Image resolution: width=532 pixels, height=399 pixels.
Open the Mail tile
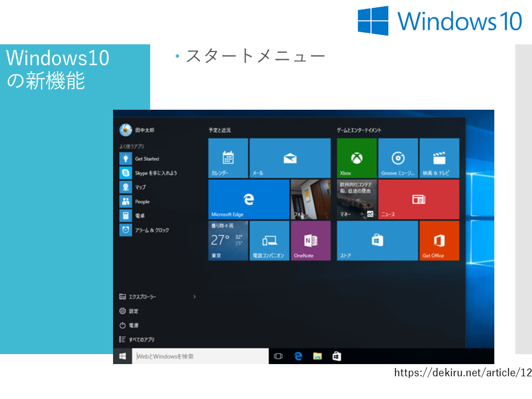tap(290, 158)
